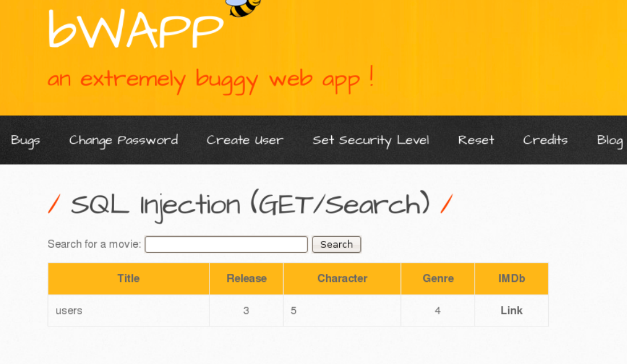
Task: Open the Bugs menu item
Action: pos(25,141)
